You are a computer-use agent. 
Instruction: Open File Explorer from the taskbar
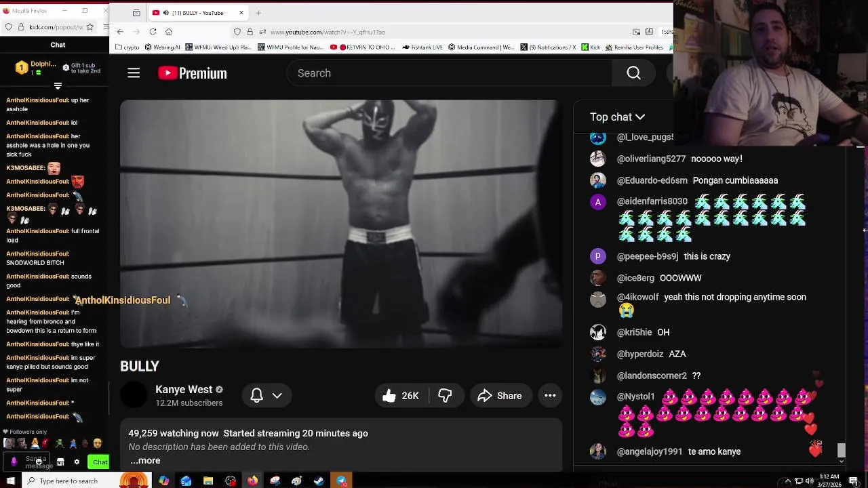point(208,481)
